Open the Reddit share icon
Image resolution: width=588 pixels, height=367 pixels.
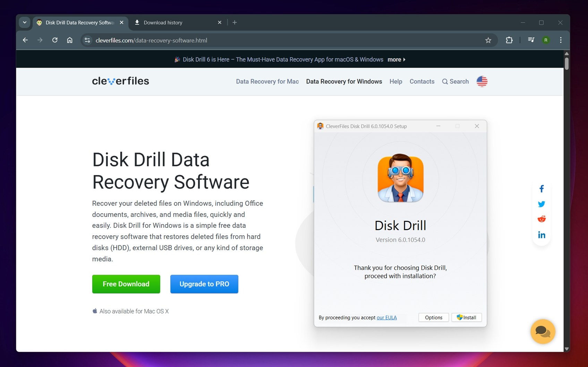click(541, 219)
